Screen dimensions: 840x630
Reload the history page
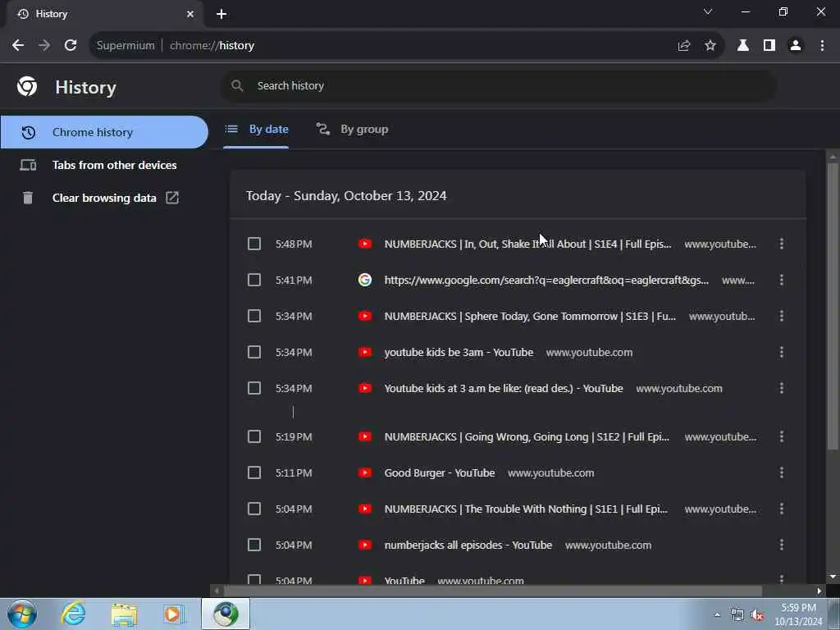point(71,46)
